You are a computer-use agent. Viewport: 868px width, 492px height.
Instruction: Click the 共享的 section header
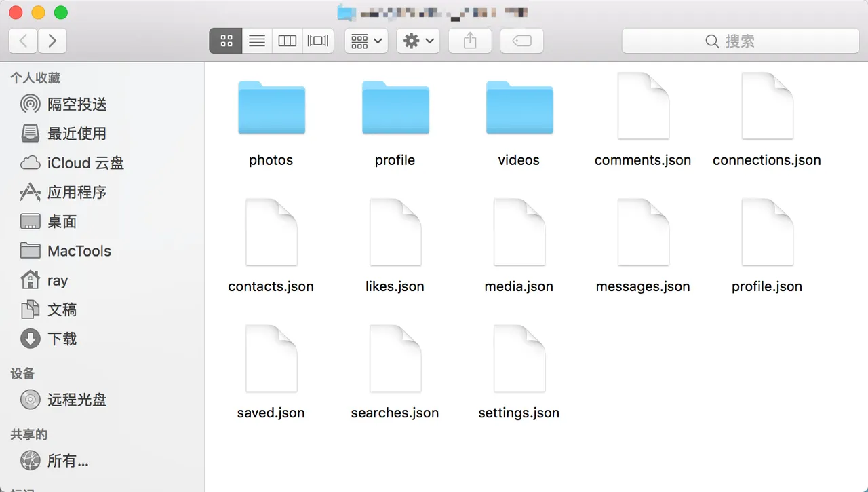[28, 434]
